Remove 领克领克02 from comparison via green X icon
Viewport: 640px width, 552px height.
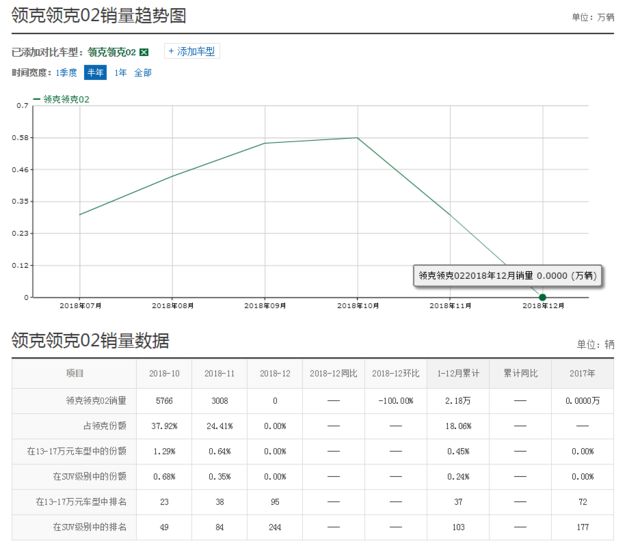pos(144,52)
